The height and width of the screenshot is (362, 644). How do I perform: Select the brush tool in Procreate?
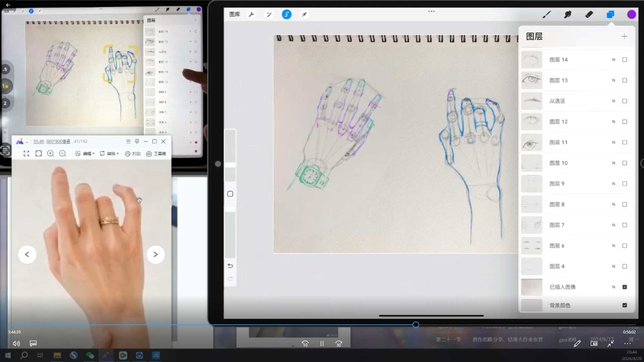(x=547, y=14)
